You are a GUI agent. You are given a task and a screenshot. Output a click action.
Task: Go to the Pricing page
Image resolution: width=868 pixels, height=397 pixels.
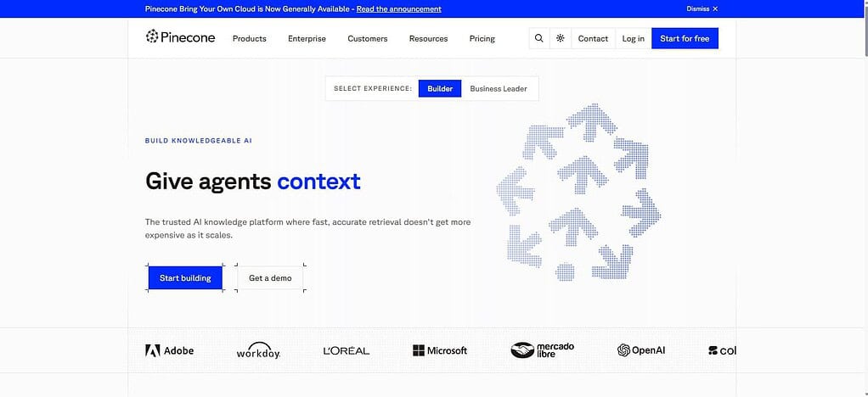point(482,39)
